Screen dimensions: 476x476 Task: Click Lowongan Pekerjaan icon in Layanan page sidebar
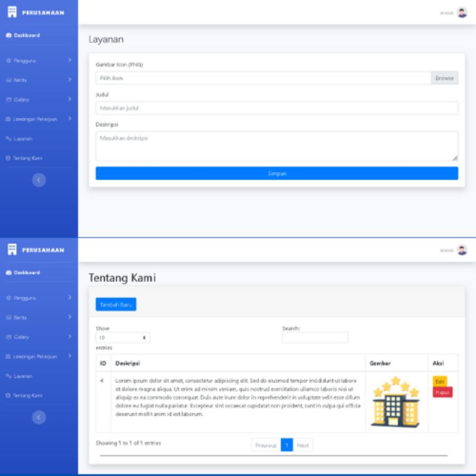(8, 119)
